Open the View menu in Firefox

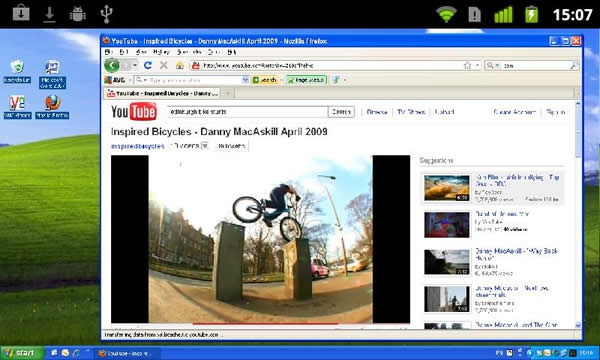pos(141,52)
